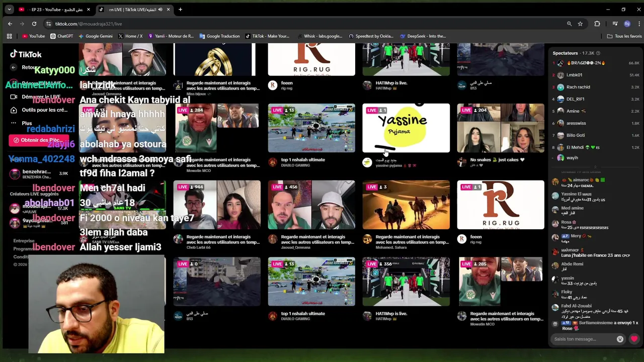Open the DeepSeek bookmark
Viewport: 644px width, 362px height.
423,36
